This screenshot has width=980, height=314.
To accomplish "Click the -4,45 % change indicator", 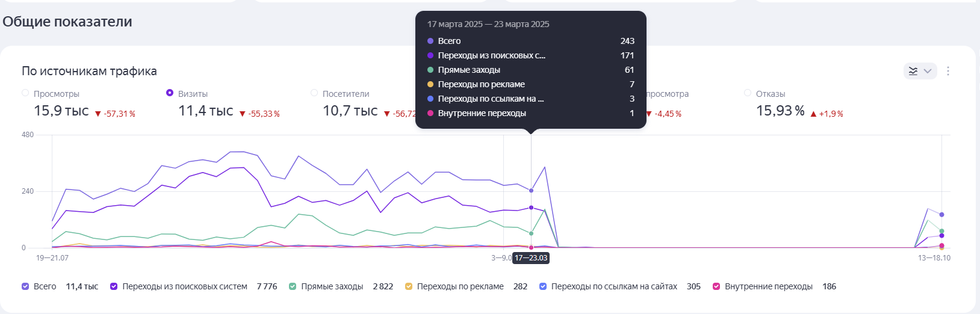I will 663,114.
